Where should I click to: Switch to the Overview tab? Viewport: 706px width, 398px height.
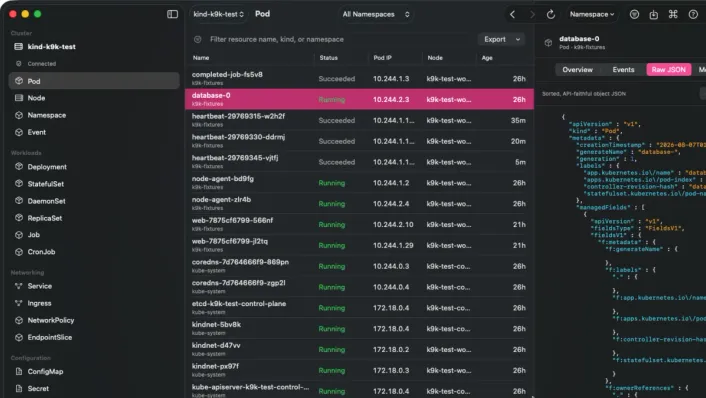tap(577, 70)
